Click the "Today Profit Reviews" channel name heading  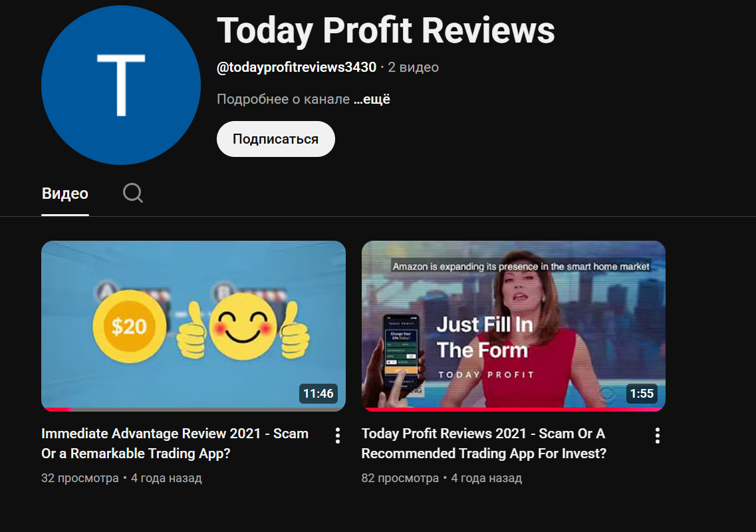click(386, 30)
